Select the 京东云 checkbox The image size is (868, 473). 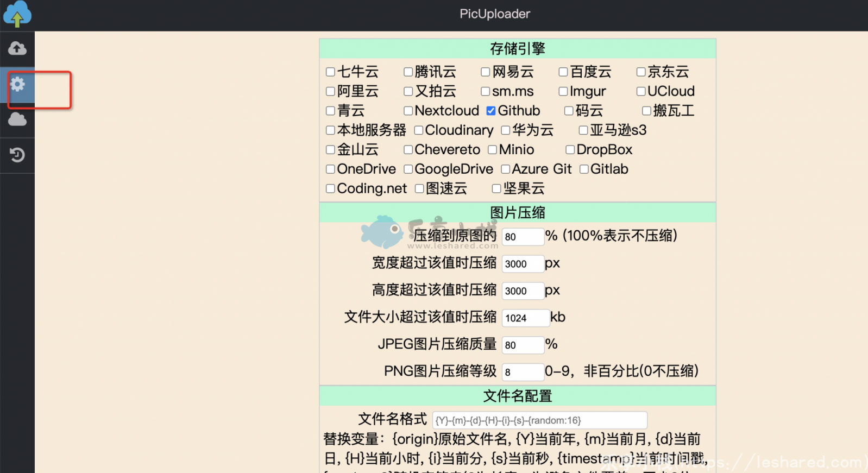point(641,72)
